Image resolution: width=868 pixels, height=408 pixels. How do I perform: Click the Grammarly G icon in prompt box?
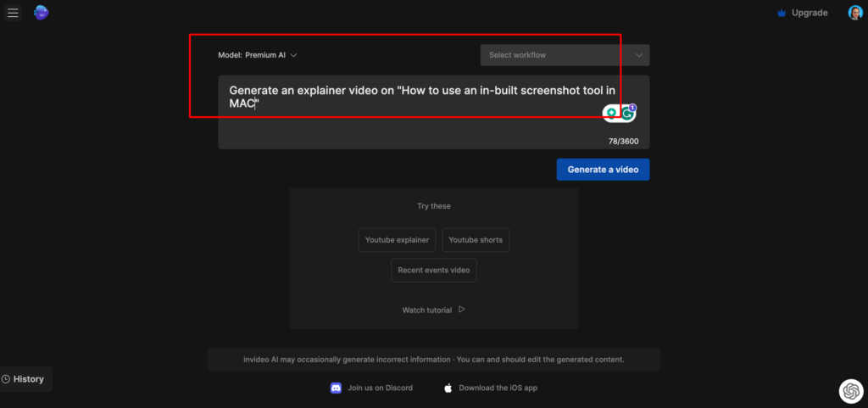coord(627,113)
